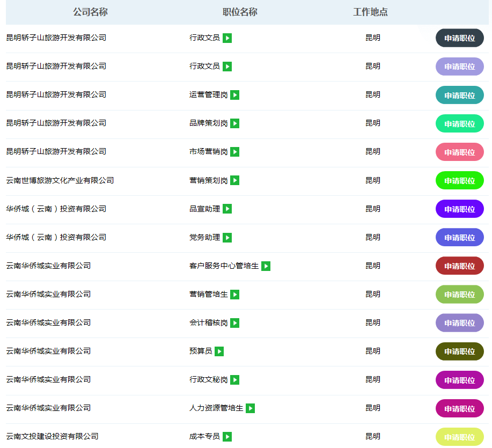
Task: Open the 云南世博旅游文化产业有限公司 company link
Action: [x=60, y=180]
